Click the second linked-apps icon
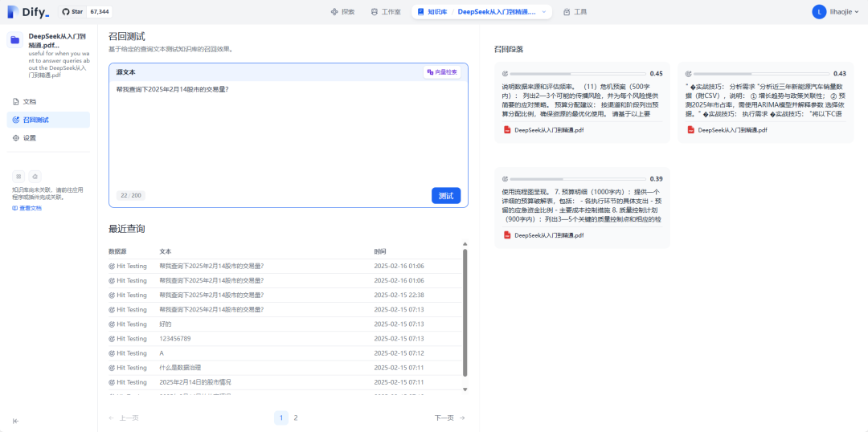868x432 pixels. coord(35,177)
